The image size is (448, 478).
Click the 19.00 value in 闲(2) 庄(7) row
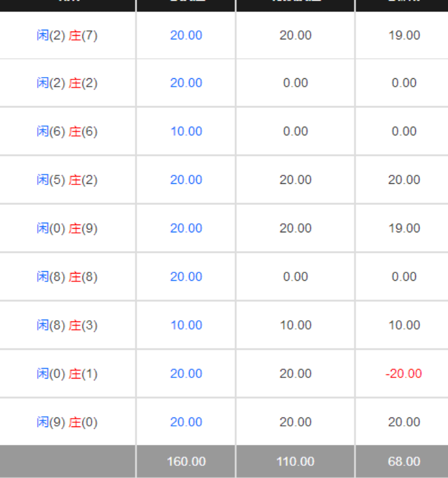[404, 35]
